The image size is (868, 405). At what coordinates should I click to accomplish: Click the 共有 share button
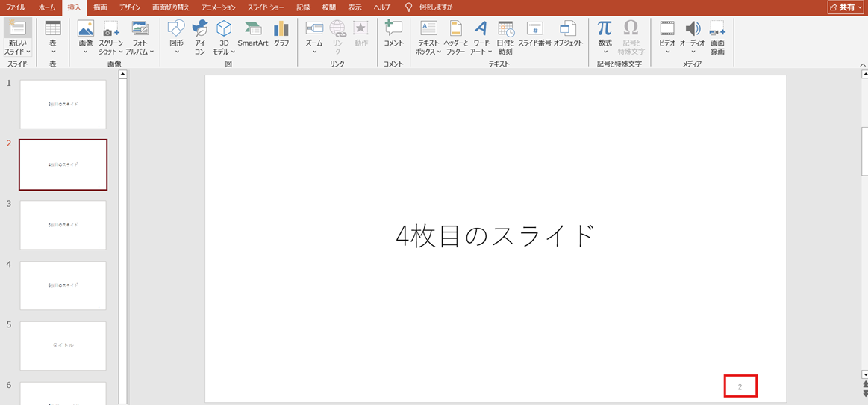point(847,7)
